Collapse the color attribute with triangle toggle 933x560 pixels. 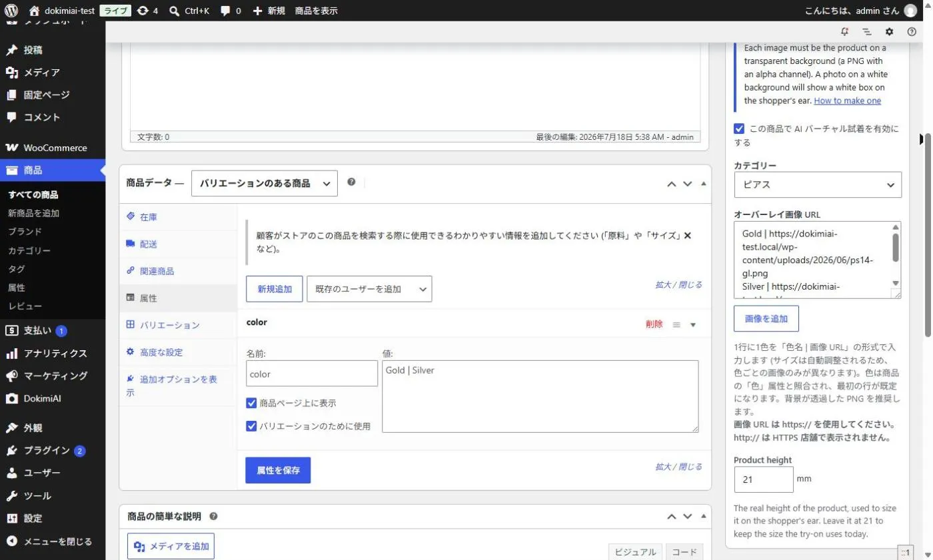pos(693,325)
